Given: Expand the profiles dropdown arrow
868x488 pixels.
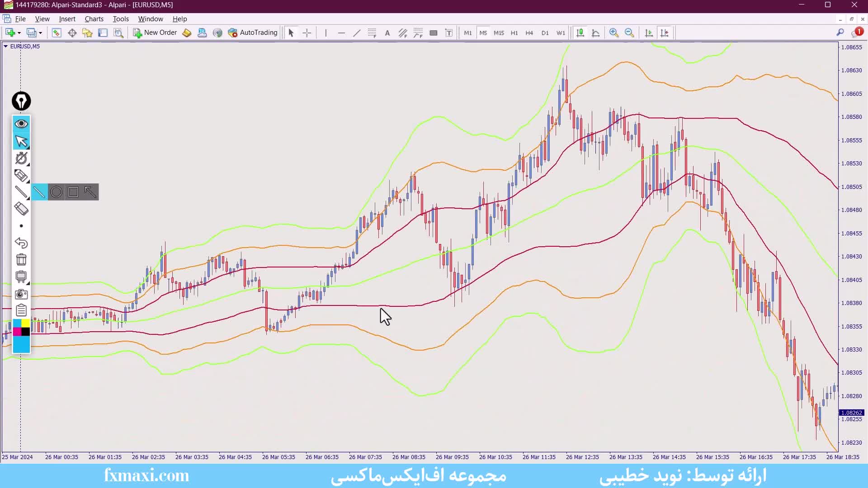Looking at the screenshot, I should tap(40, 33).
